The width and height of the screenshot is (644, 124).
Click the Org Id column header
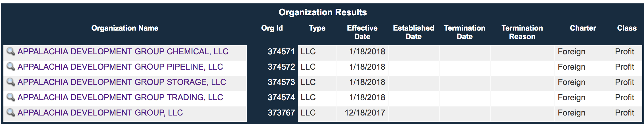[272, 28]
